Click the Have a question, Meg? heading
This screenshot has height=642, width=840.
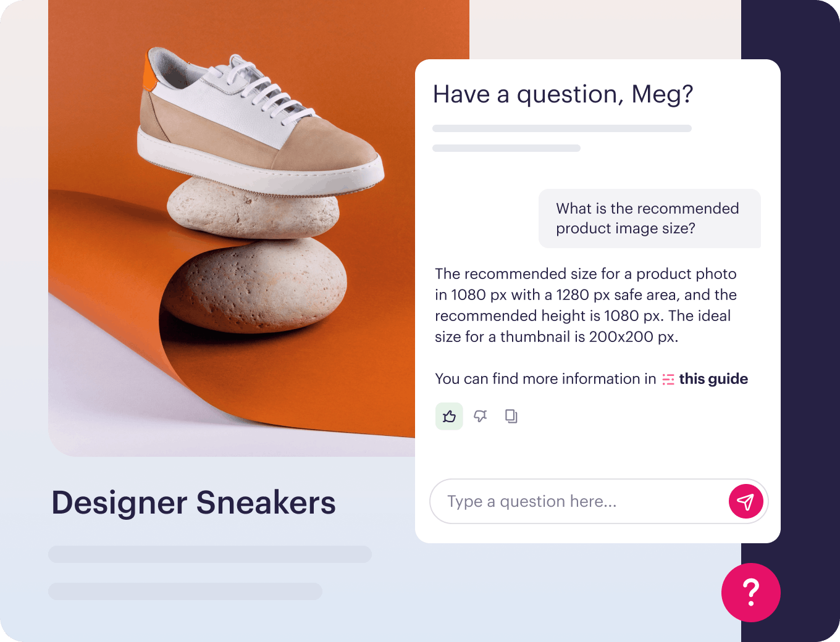click(x=563, y=94)
